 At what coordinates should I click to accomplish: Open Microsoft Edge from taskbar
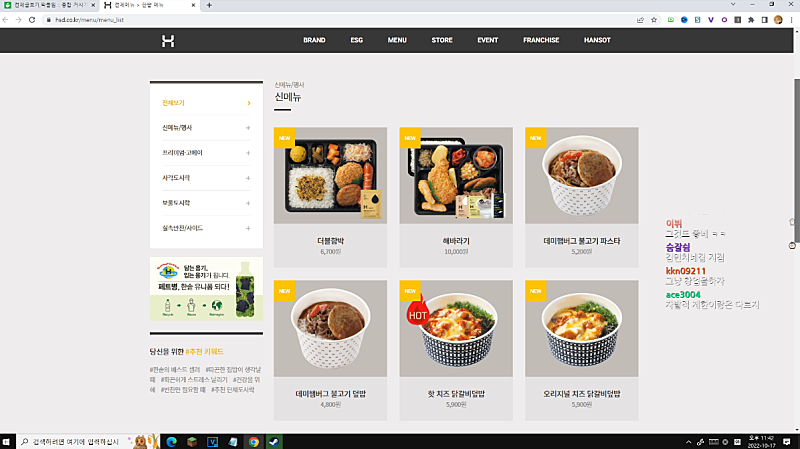click(171, 442)
